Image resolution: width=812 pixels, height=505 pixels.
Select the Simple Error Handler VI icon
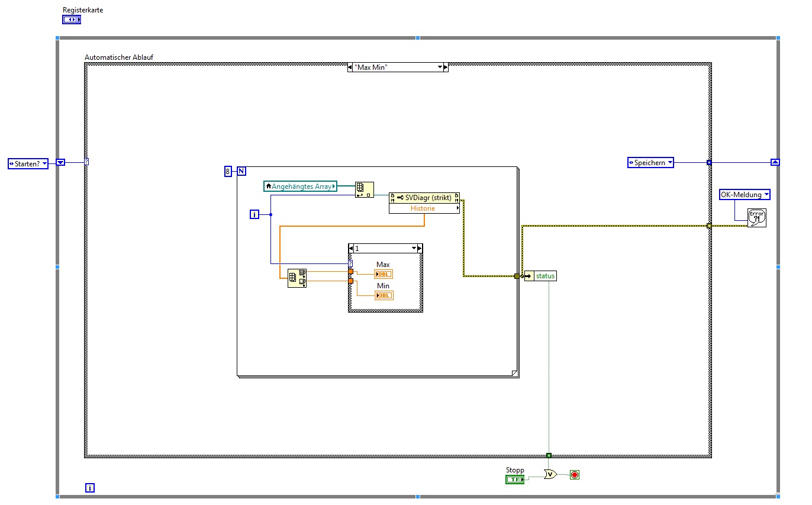(757, 218)
